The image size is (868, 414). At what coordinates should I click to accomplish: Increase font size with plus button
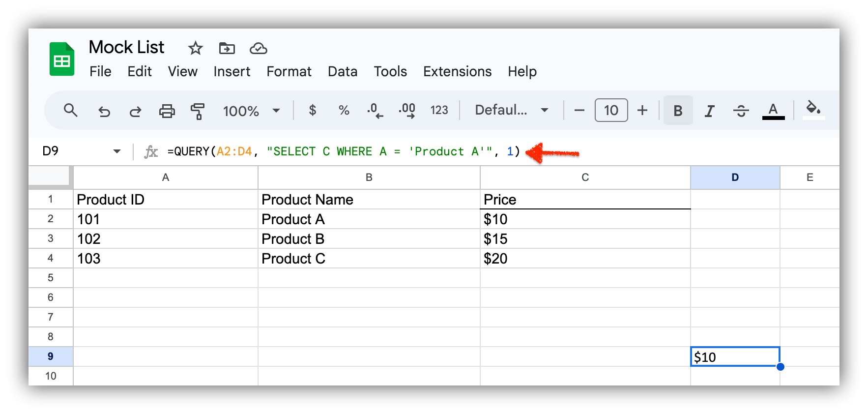(642, 110)
